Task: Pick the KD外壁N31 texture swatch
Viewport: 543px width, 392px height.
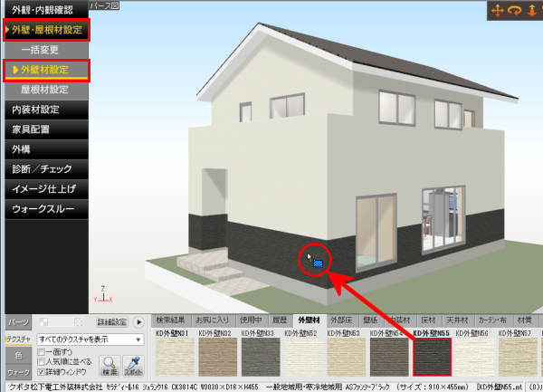Action: (x=175, y=357)
